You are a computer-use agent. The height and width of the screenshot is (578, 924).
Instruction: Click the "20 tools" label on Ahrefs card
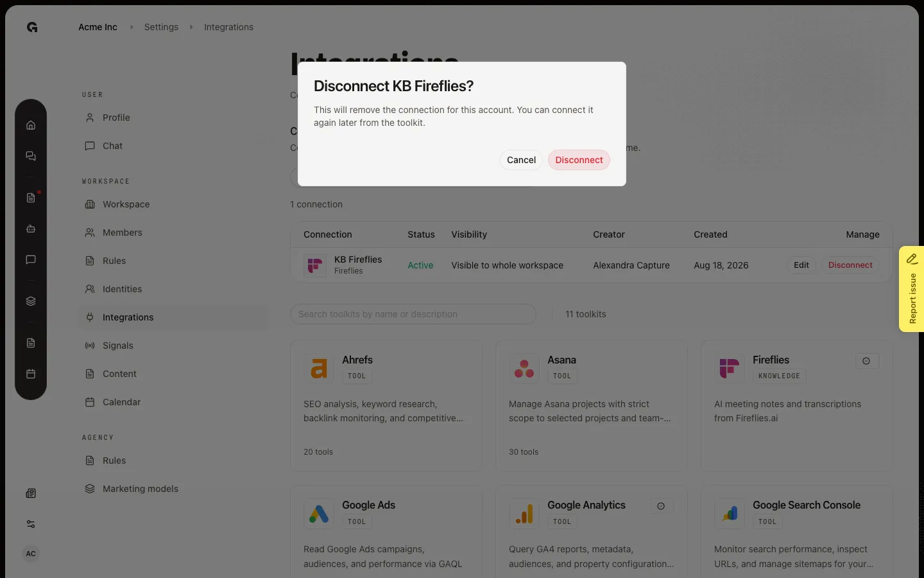click(x=318, y=452)
